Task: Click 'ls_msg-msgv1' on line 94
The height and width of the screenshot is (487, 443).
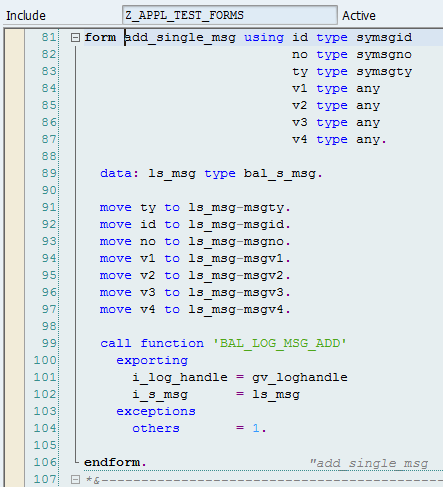Action: [x=236, y=259]
